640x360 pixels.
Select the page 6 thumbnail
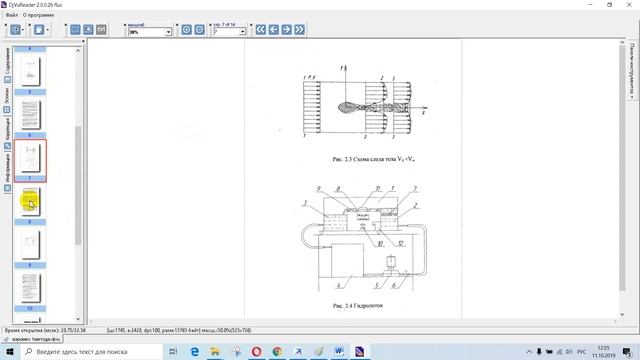(30, 115)
